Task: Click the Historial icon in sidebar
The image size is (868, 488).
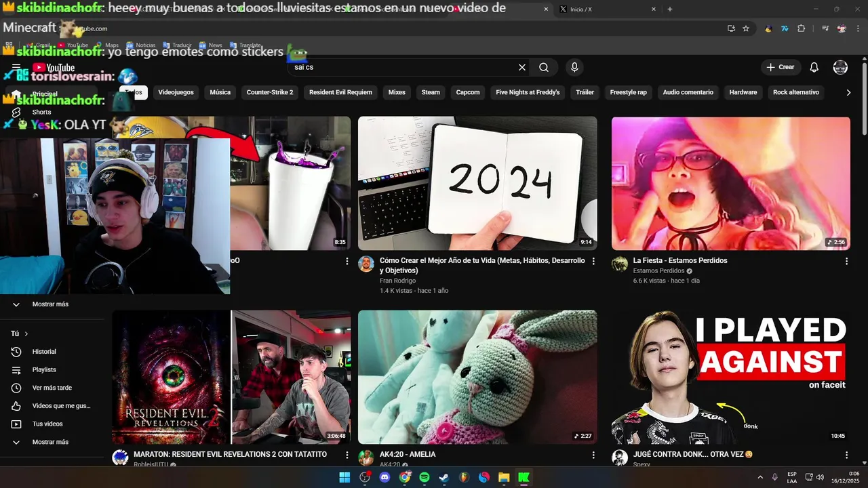Action: point(16,352)
